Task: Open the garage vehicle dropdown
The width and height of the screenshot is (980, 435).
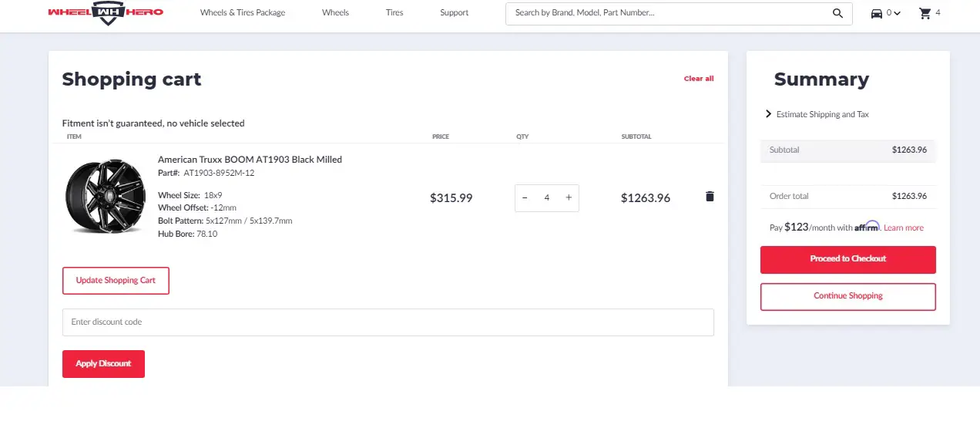Action: pyautogui.click(x=885, y=13)
